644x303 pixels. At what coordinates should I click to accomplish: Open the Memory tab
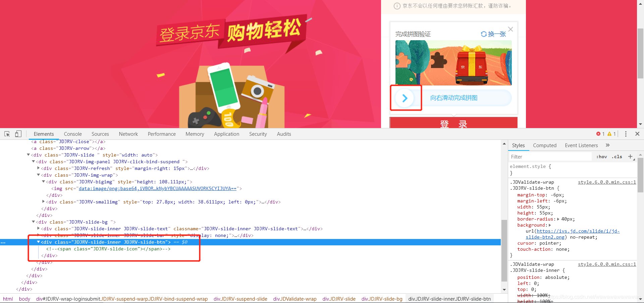tap(195, 134)
